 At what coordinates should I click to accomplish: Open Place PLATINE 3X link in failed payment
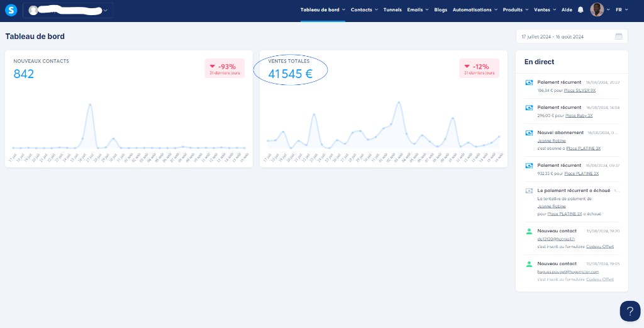tap(565, 214)
